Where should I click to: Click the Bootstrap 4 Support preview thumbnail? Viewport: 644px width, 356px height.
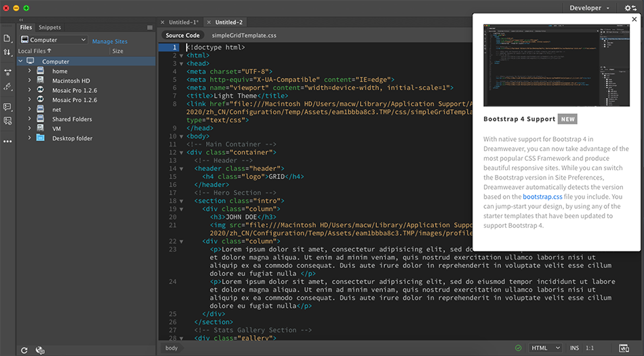pos(557,65)
